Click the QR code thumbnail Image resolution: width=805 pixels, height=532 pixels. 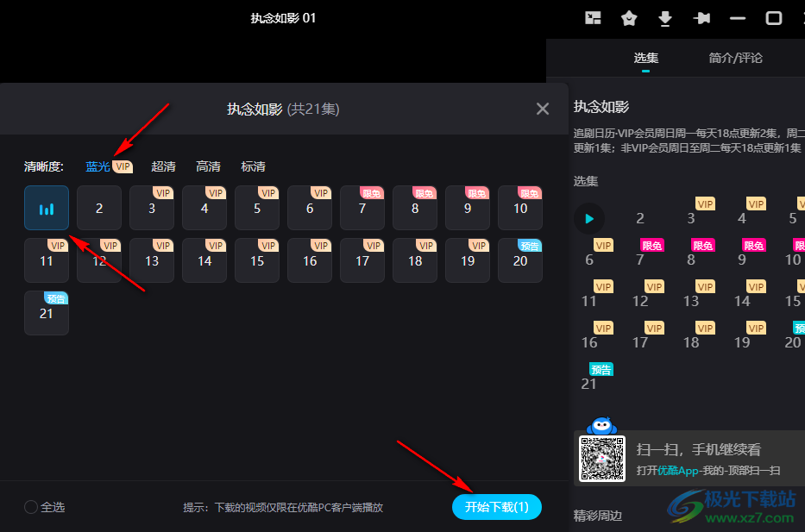click(x=601, y=459)
